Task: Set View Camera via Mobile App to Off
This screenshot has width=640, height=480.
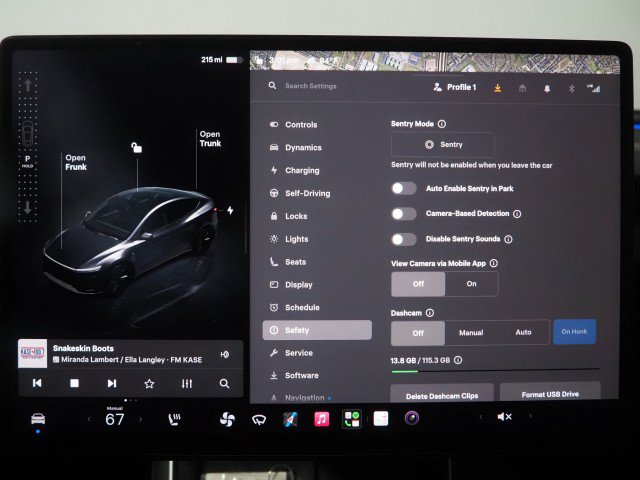Action: [418, 284]
